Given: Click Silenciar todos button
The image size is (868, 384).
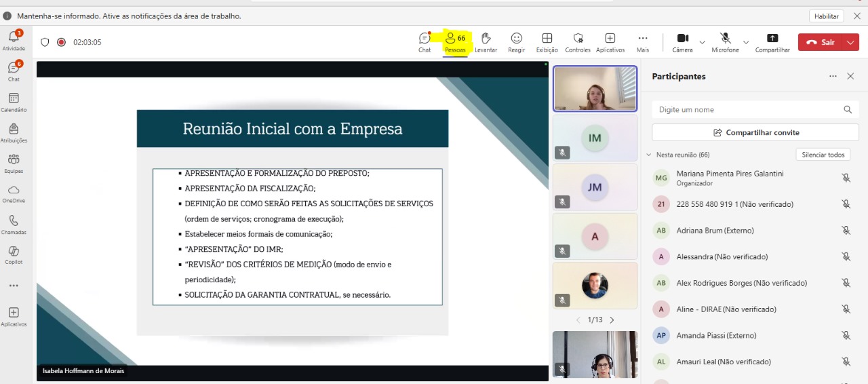Looking at the screenshot, I should coord(823,155).
